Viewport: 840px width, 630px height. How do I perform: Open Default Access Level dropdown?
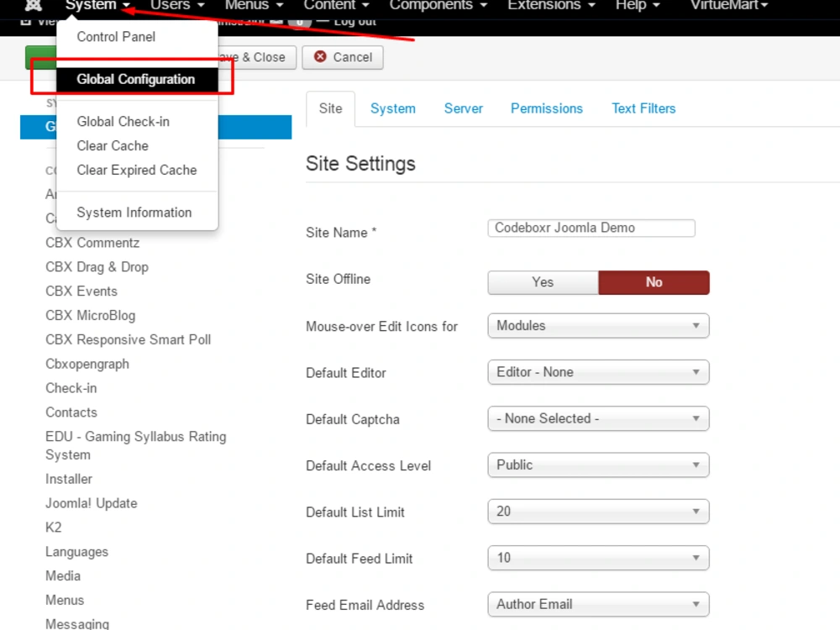[598, 465]
